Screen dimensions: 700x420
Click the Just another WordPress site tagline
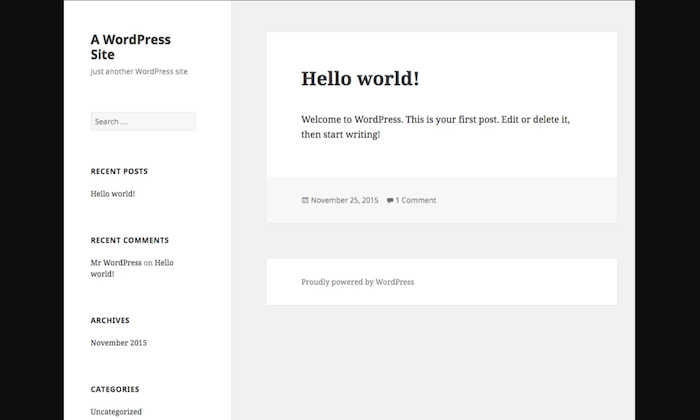click(x=139, y=71)
